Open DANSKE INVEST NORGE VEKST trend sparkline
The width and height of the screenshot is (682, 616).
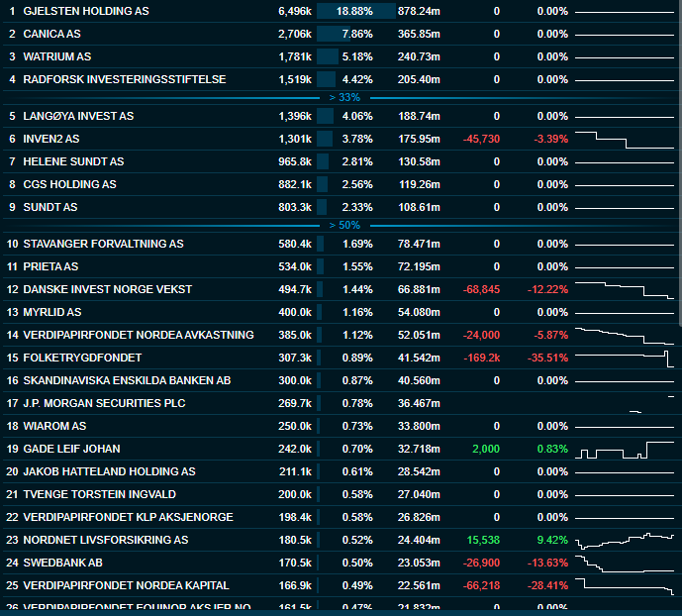(x=625, y=290)
